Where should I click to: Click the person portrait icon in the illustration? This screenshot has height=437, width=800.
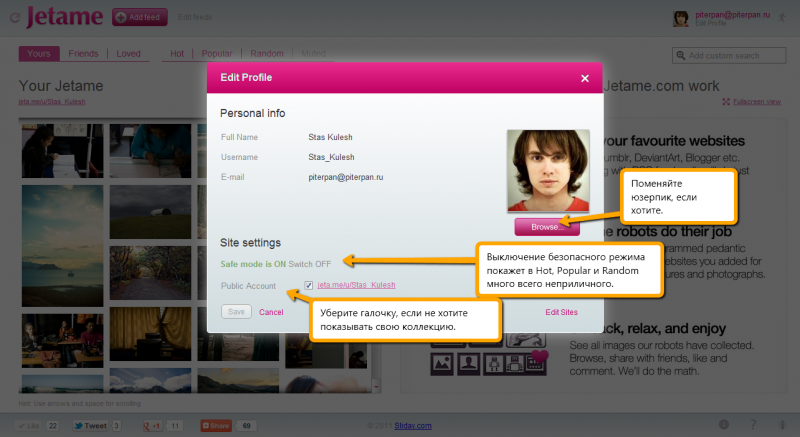[x=468, y=364]
